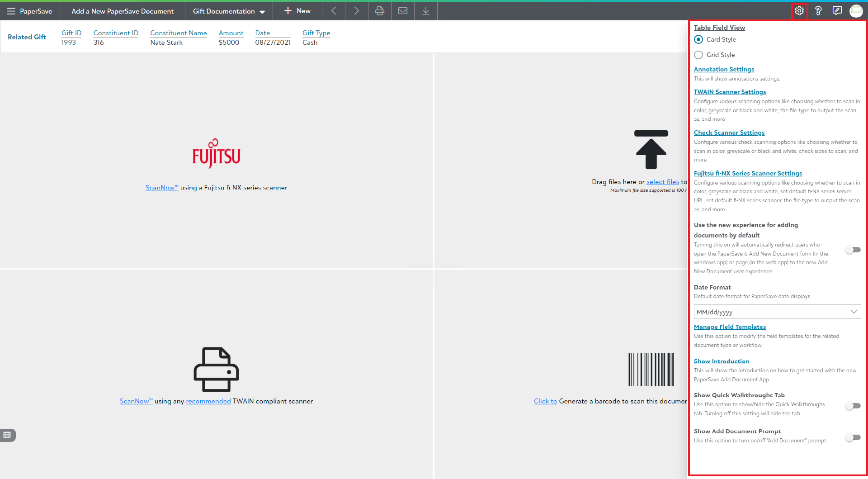Click the feedback icon in top bar
Viewport: 868px width, 479px height.
[837, 11]
